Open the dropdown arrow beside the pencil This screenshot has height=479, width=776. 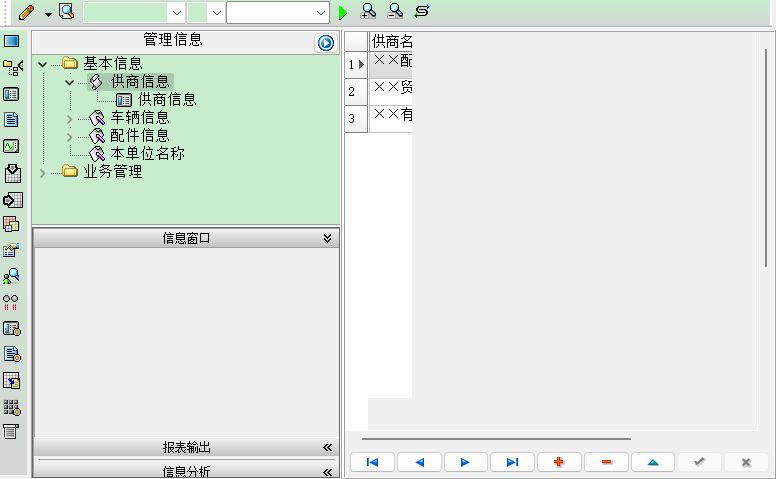pyautogui.click(x=48, y=14)
